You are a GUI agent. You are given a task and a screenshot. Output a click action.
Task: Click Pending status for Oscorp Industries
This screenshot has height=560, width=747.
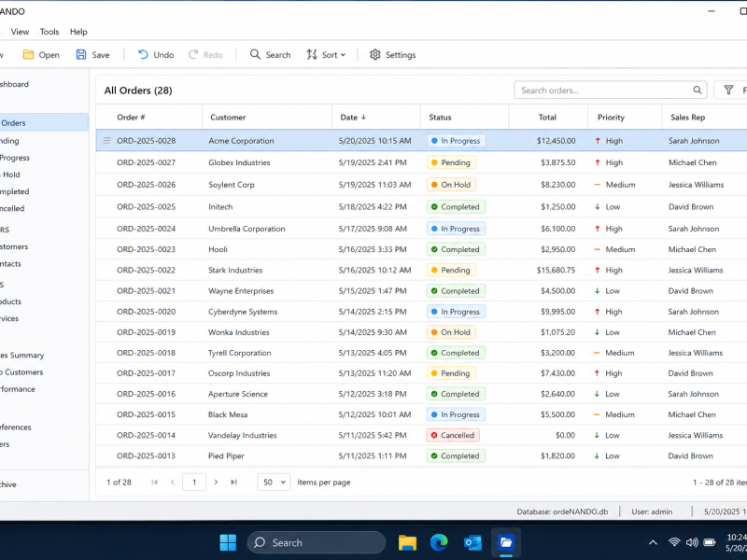pyautogui.click(x=451, y=373)
